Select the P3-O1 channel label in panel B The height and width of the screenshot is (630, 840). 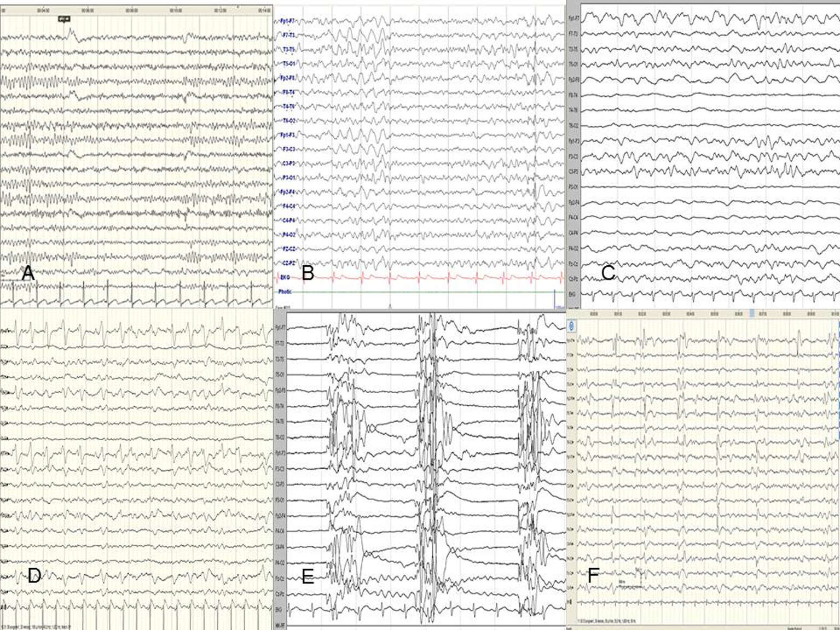coord(288,177)
